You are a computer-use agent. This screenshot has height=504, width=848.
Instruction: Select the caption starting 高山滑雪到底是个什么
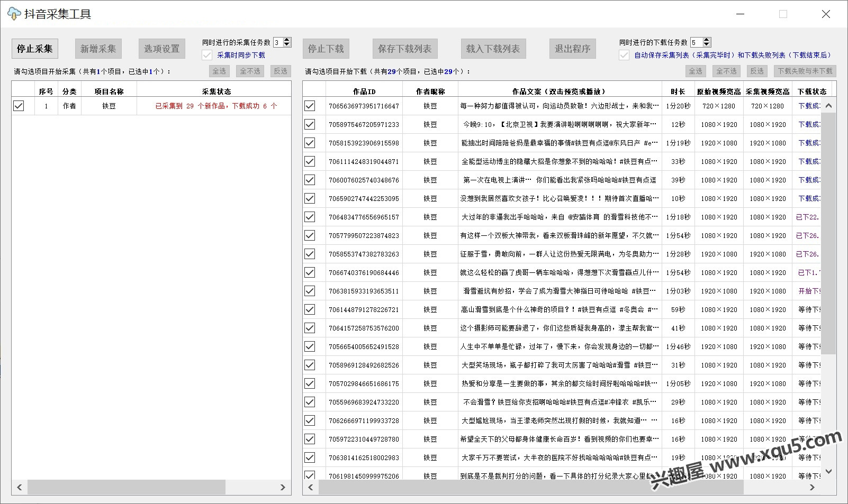pos(560,309)
